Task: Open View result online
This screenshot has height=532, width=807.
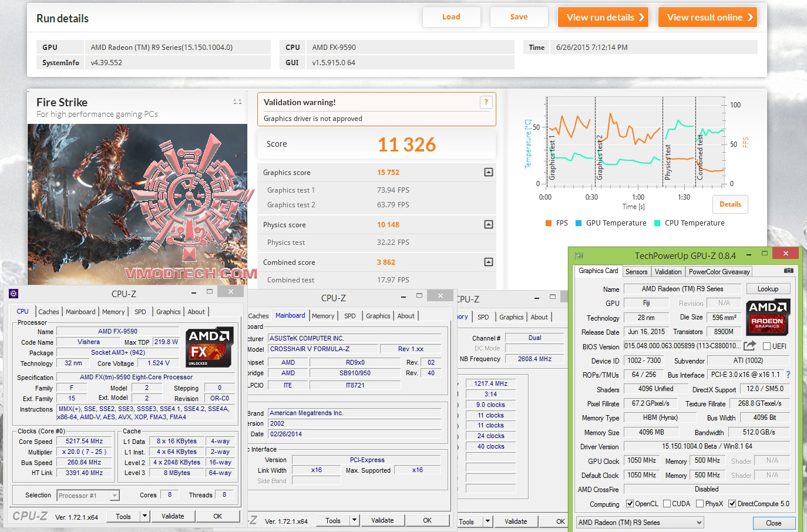Action: pyautogui.click(x=708, y=18)
